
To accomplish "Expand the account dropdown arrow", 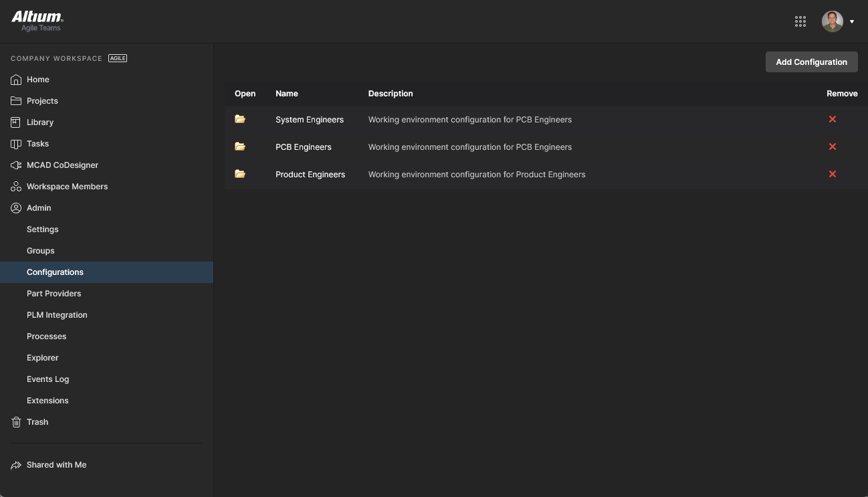I will tap(852, 22).
